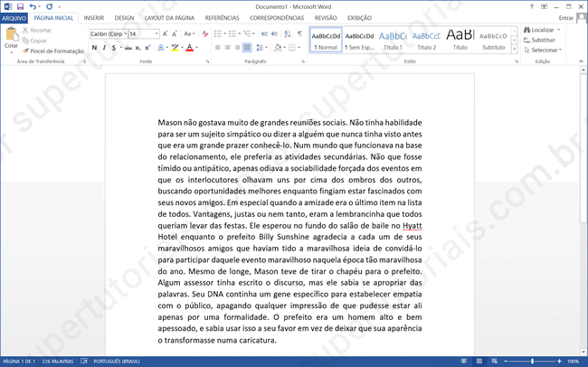Click the Colar paste icon
Screen dimensions: 588x367
(11, 38)
